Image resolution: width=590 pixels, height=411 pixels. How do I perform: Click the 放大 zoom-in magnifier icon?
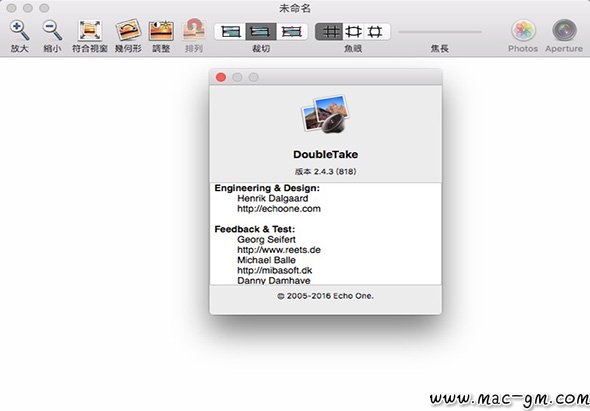[x=20, y=30]
